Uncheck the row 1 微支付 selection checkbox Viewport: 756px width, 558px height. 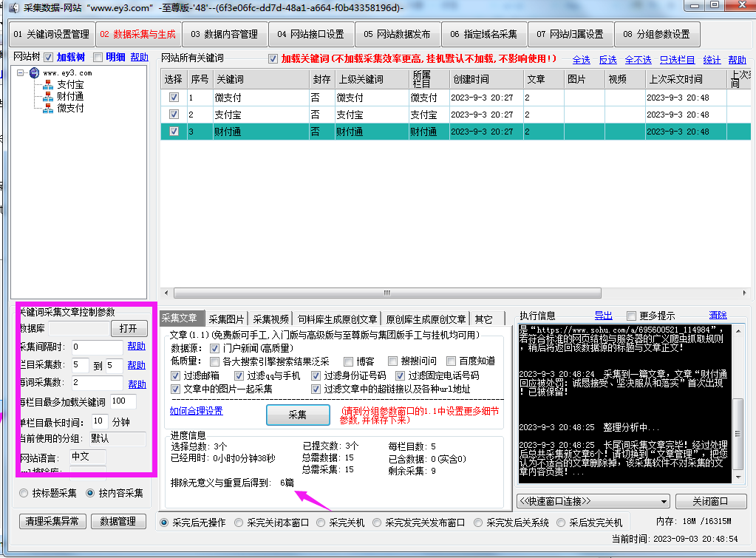[174, 98]
